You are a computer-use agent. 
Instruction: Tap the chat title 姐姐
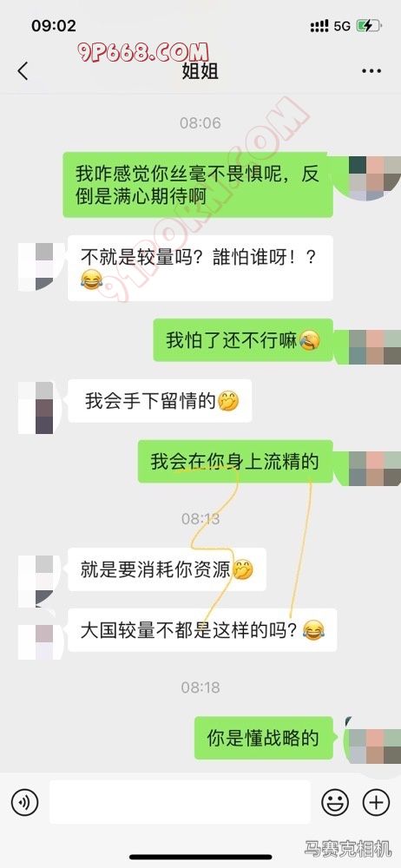(x=200, y=71)
